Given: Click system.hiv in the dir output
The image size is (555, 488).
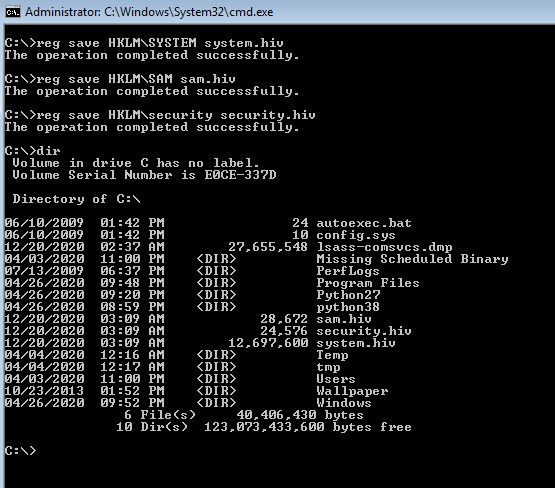Looking at the screenshot, I should [356, 343].
